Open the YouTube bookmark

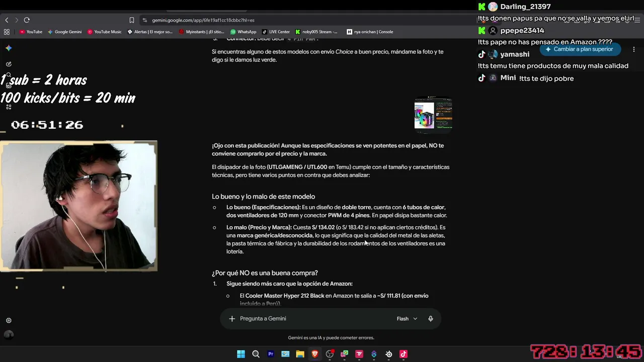click(31, 32)
